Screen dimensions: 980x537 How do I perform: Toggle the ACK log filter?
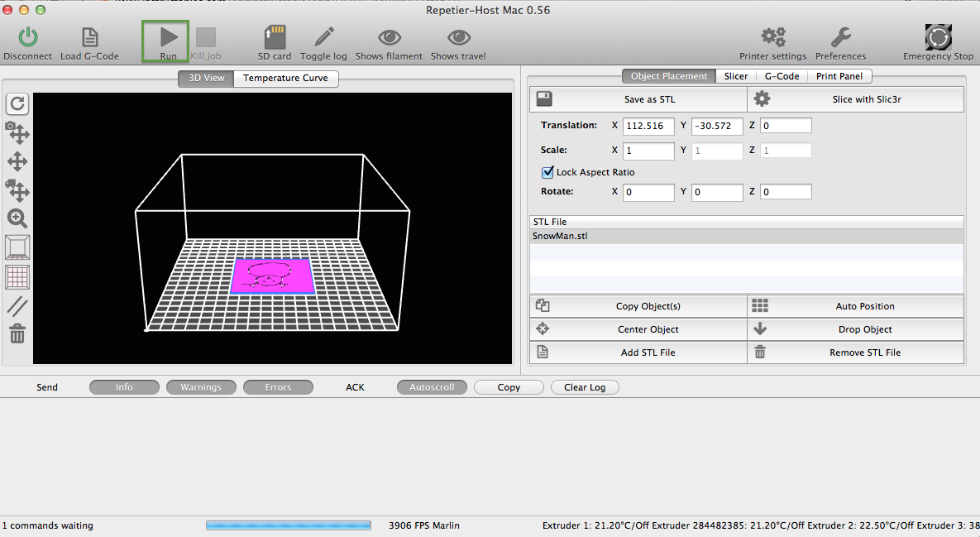point(355,387)
